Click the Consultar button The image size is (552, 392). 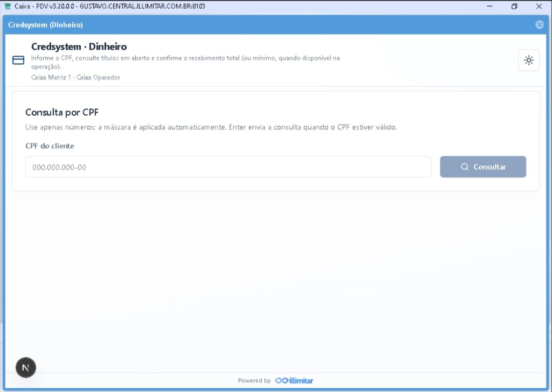(483, 167)
